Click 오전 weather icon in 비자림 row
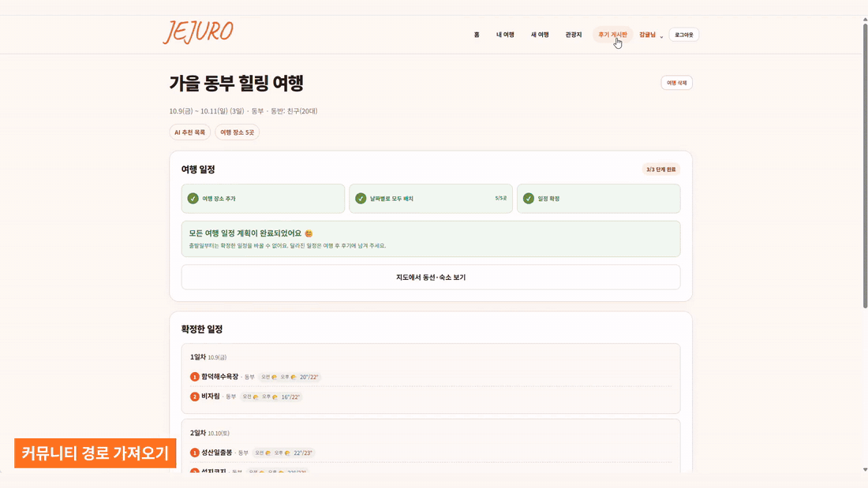Viewport: 868px width, 488px height. [256, 397]
